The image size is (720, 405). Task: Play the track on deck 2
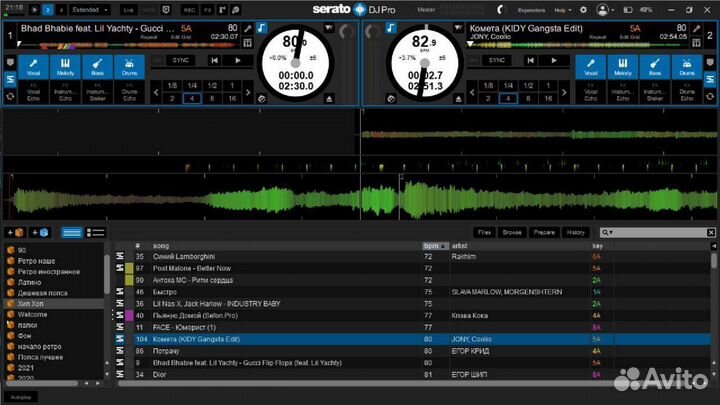[x=554, y=60]
